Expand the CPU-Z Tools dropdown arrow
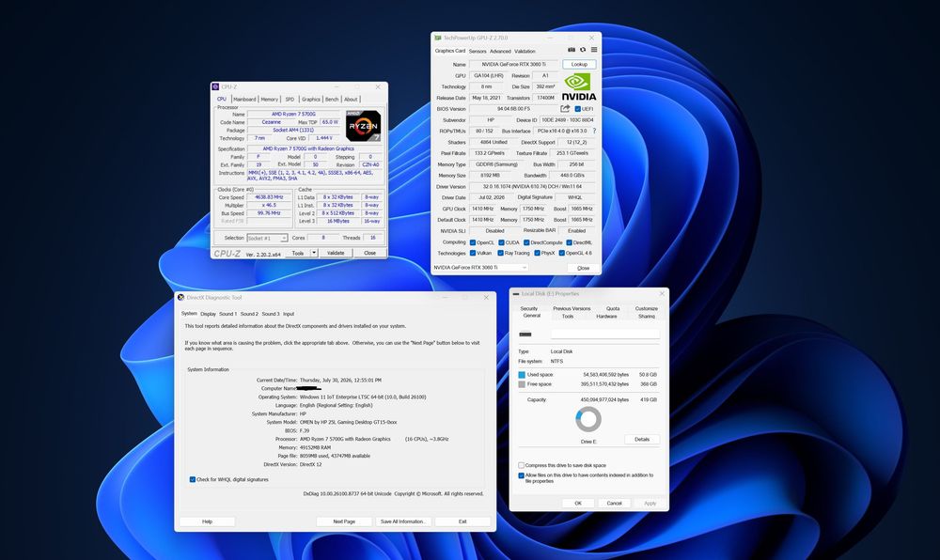The image size is (940, 560). [x=314, y=253]
